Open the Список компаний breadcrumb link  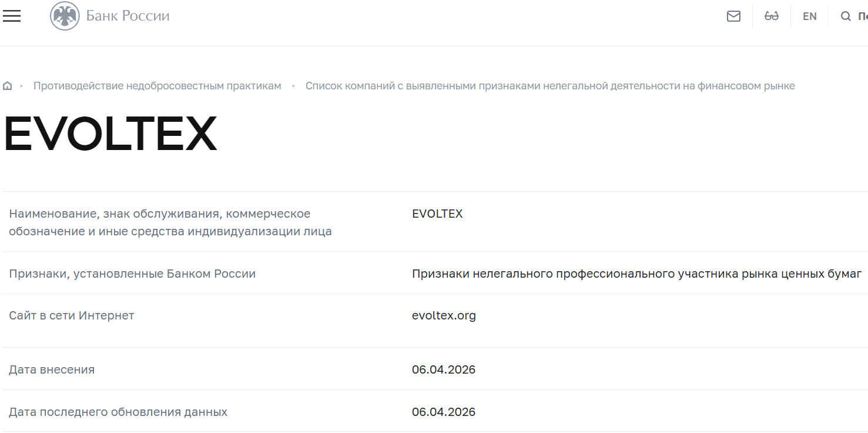pyautogui.click(x=549, y=85)
